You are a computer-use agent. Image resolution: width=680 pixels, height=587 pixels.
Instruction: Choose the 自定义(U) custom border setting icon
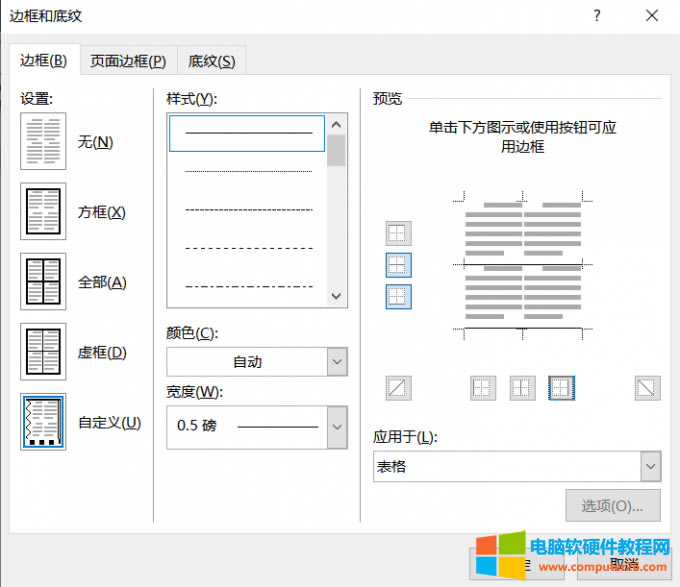point(43,422)
